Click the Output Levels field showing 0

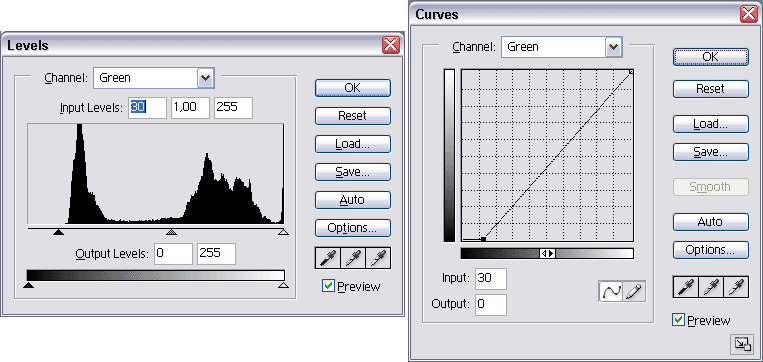[x=173, y=254]
